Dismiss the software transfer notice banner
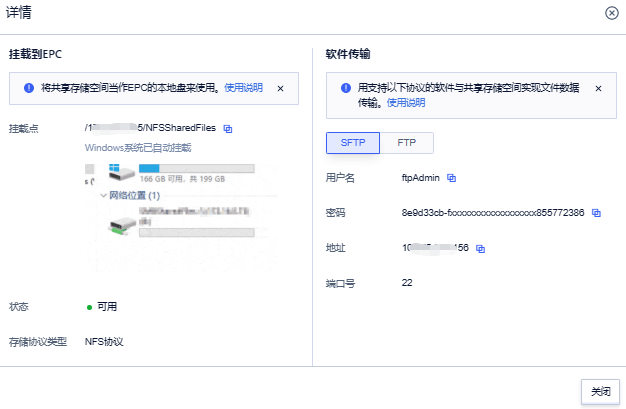626x409 pixels. (598, 88)
